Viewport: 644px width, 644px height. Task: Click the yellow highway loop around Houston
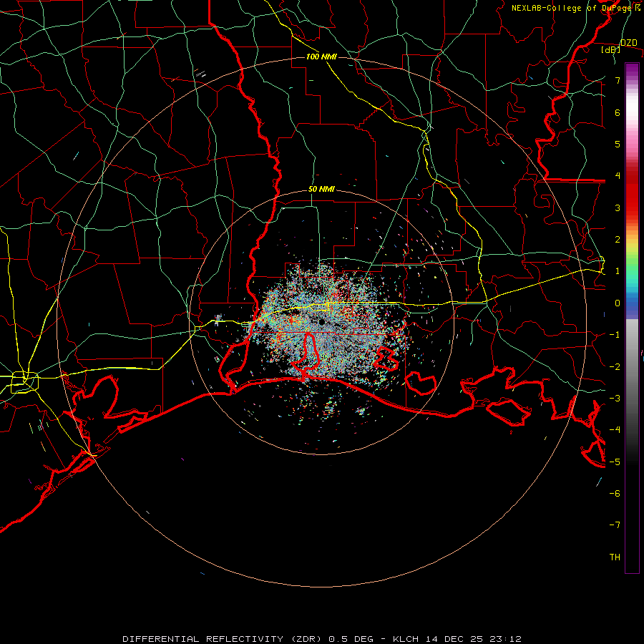click(x=24, y=382)
